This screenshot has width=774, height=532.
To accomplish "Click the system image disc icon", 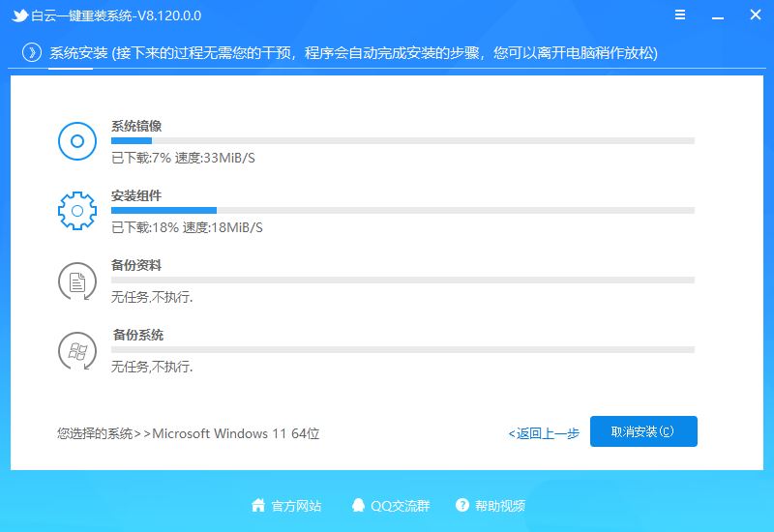I will pyautogui.click(x=77, y=142).
